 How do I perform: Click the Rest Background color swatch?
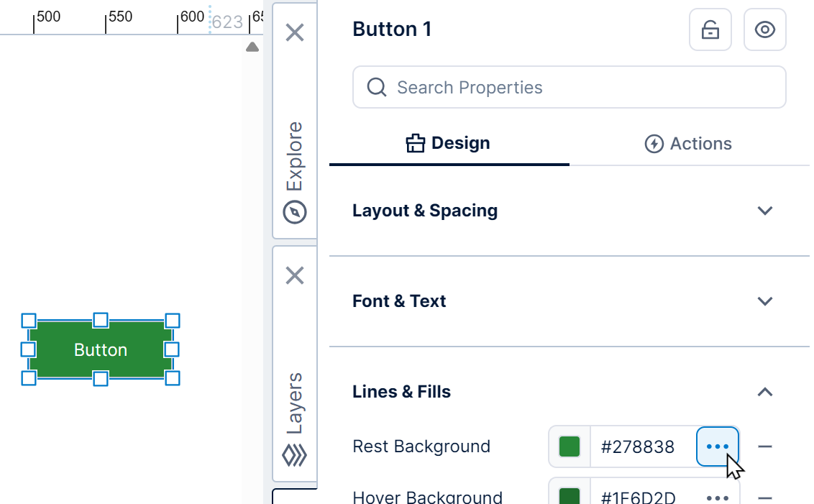(x=569, y=446)
